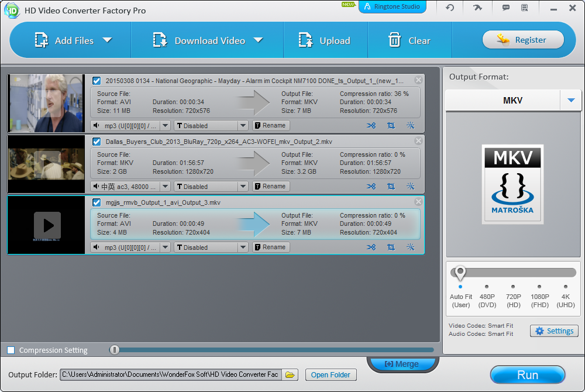Click Upload in the toolbar
Viewport: 585px width, 392px height.
point(324,40)
